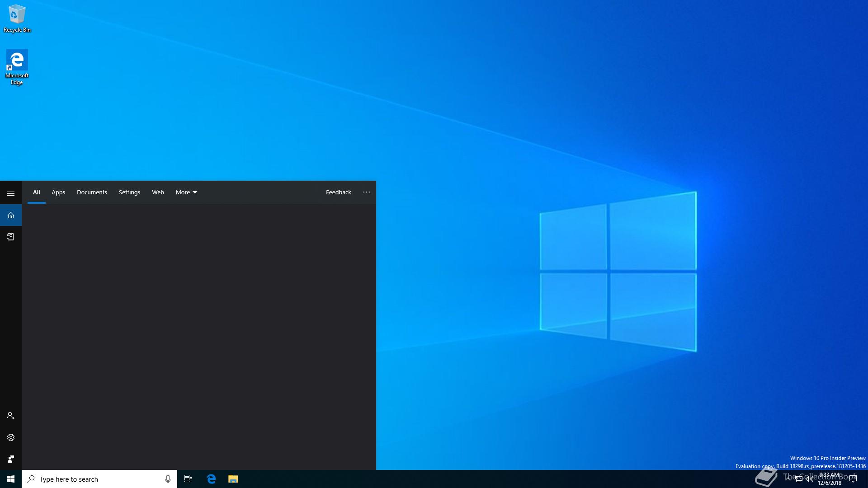868x488 pixels.
Task: Click the network icon in system tray
Action: point(799,479)
